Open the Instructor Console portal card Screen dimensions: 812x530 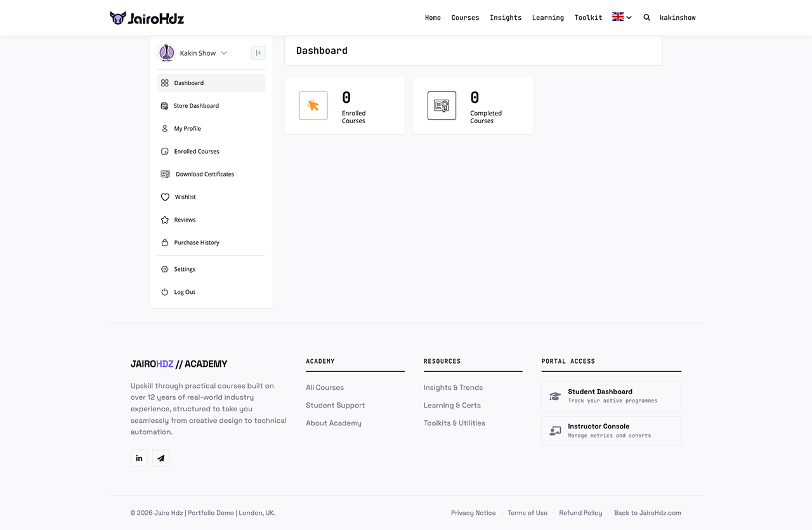(x=612, y=431)
